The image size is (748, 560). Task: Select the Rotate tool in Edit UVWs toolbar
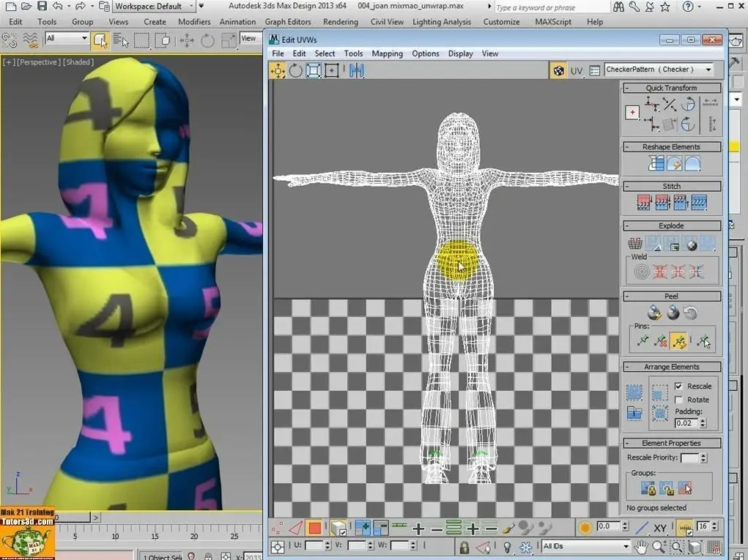[x=296, y=71]
